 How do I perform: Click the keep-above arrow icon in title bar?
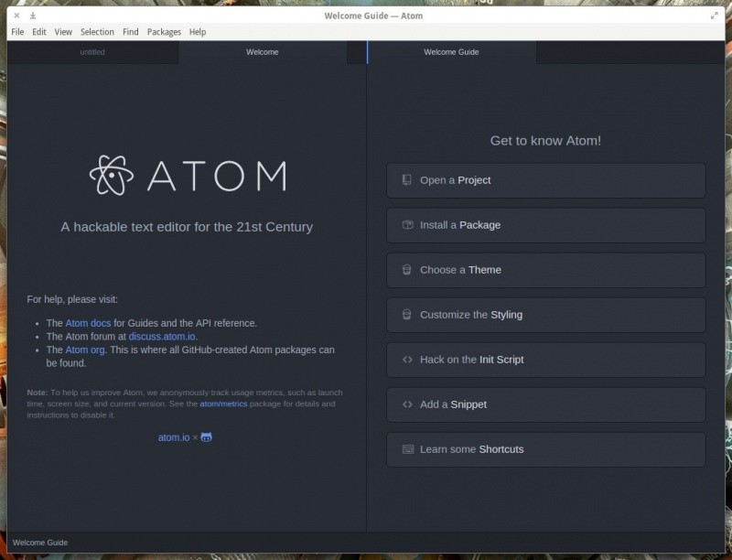33,16
